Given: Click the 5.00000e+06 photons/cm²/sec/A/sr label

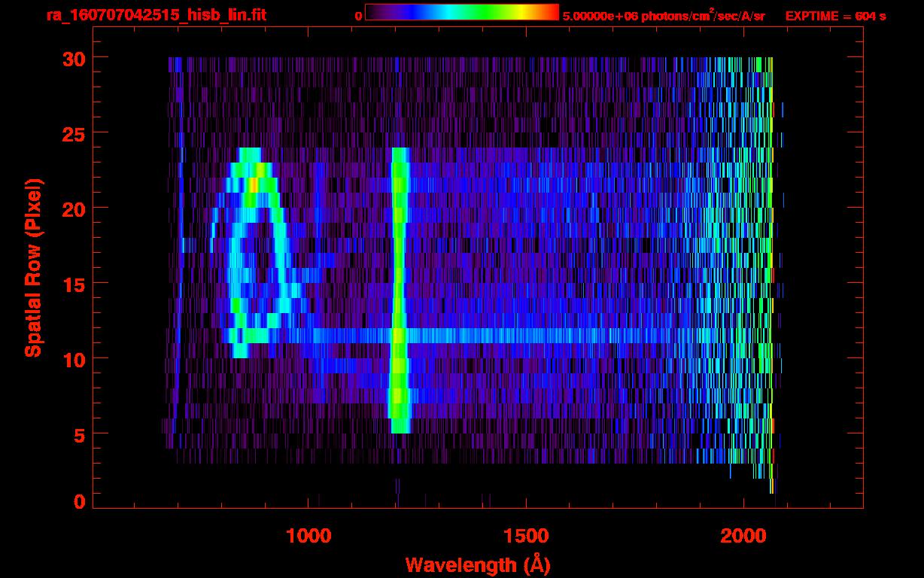Looking at the screenshot, I should click(x=664, y=15).
